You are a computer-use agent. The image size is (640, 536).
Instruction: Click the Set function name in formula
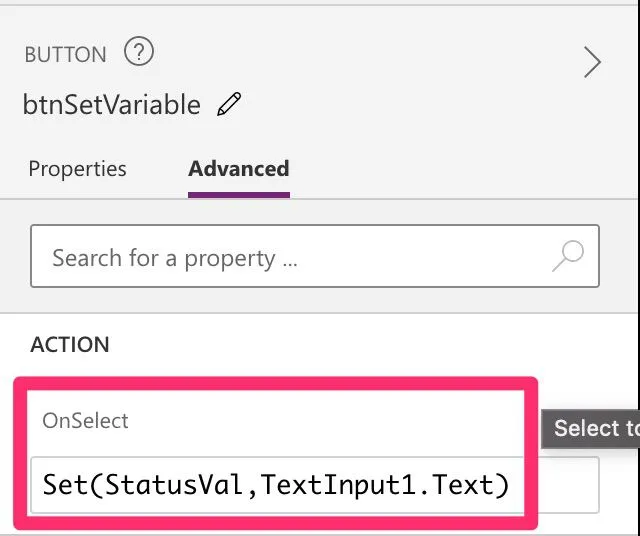click(65, 486)
